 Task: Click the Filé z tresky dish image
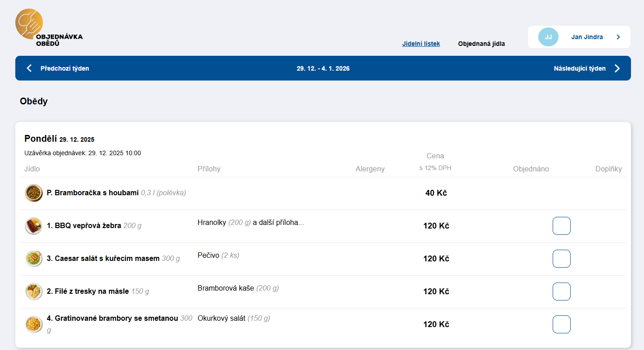coord(34,292)
